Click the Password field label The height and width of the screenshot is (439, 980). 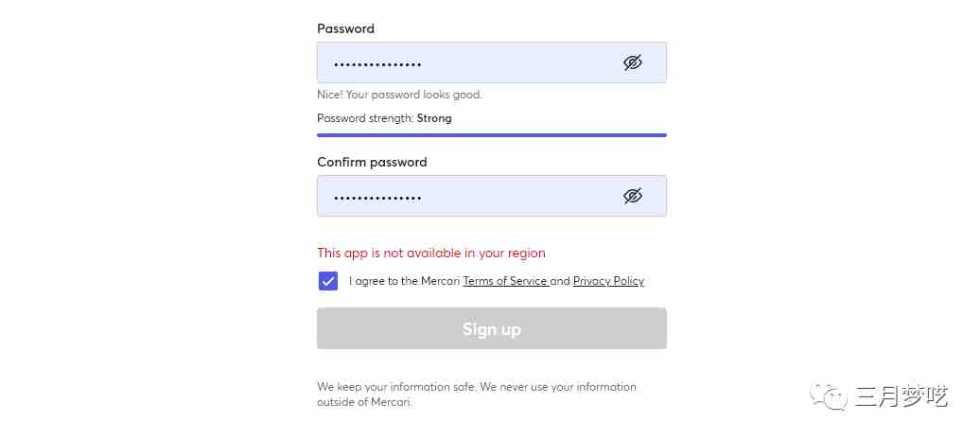point(345,28)
